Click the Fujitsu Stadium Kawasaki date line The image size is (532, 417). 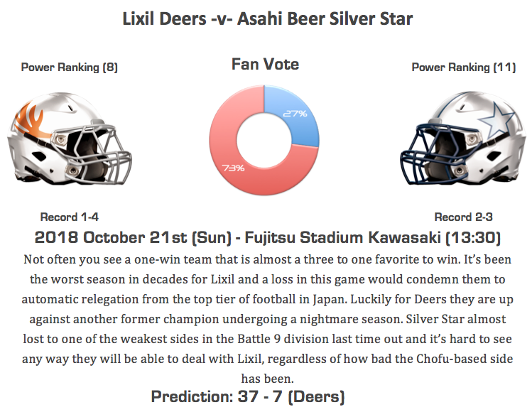(x=267, y=237)
